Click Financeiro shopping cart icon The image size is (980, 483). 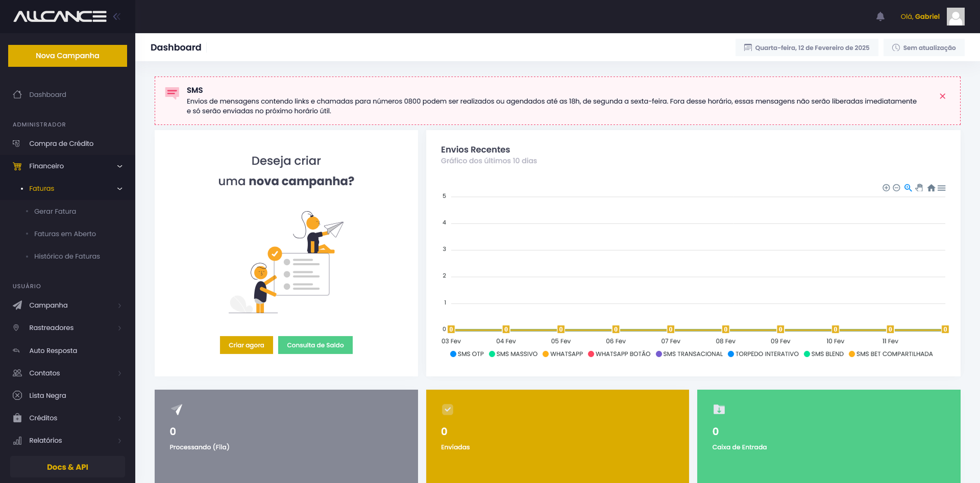(x=17, y=166)
